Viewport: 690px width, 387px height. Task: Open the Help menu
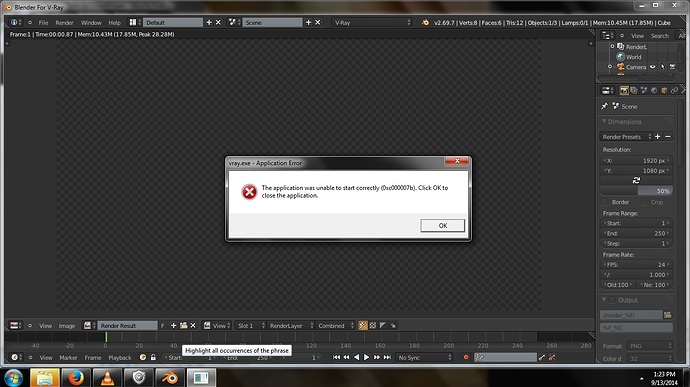coord(114,22)
